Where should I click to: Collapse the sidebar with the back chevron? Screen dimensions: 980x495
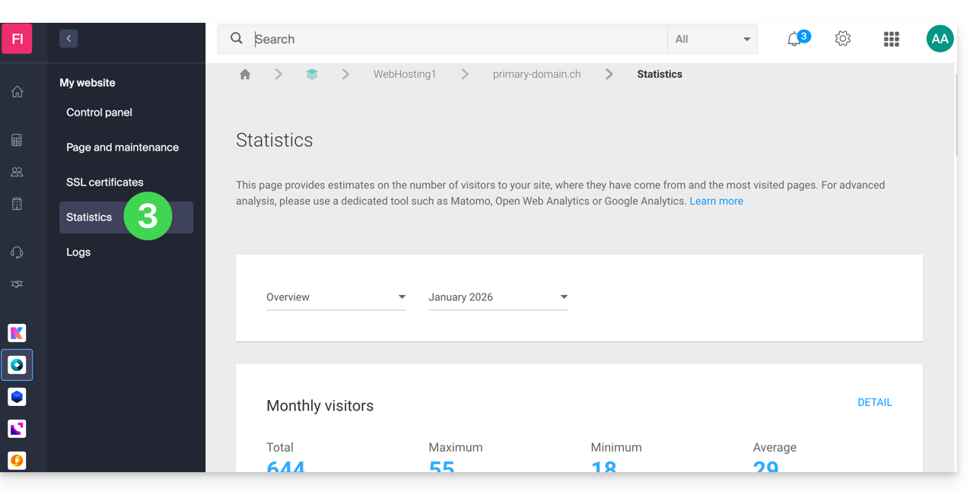68,39
